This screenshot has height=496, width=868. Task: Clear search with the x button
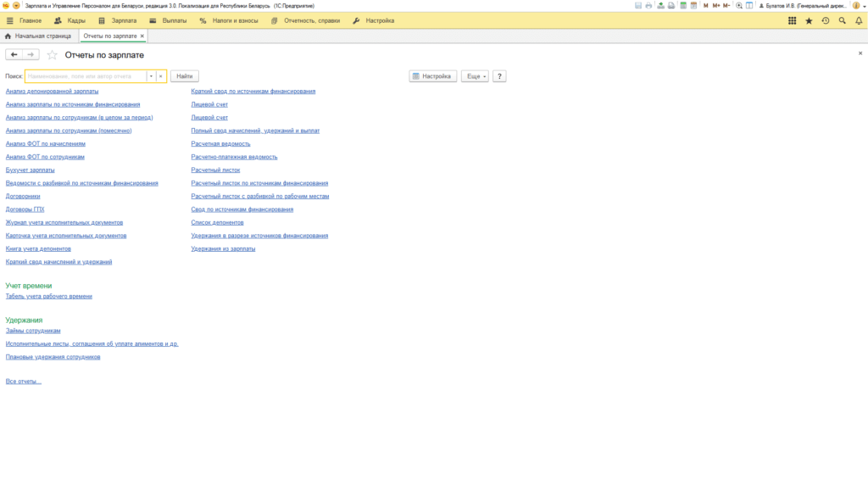tap(160, 76)
